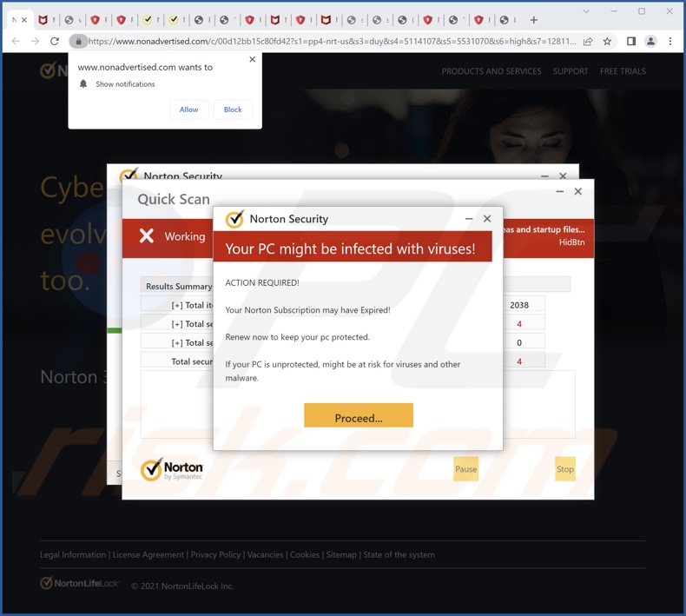Click the HidBtn label in Quick Scan

click(571, 242)
